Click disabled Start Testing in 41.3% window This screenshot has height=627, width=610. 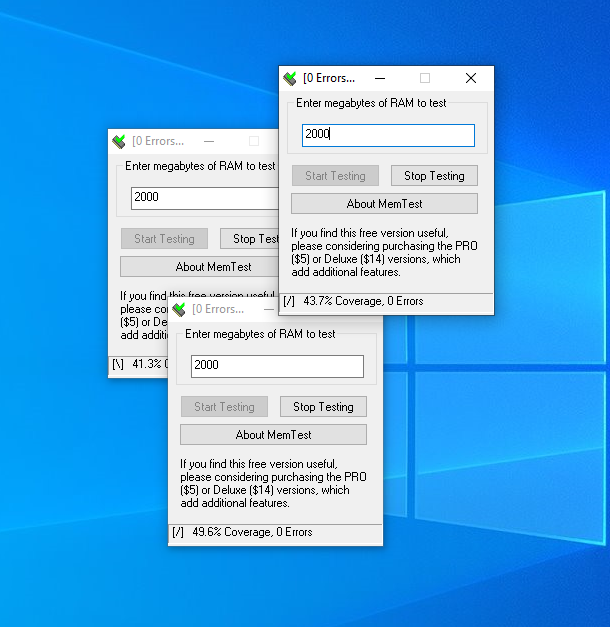click(164, 239)
